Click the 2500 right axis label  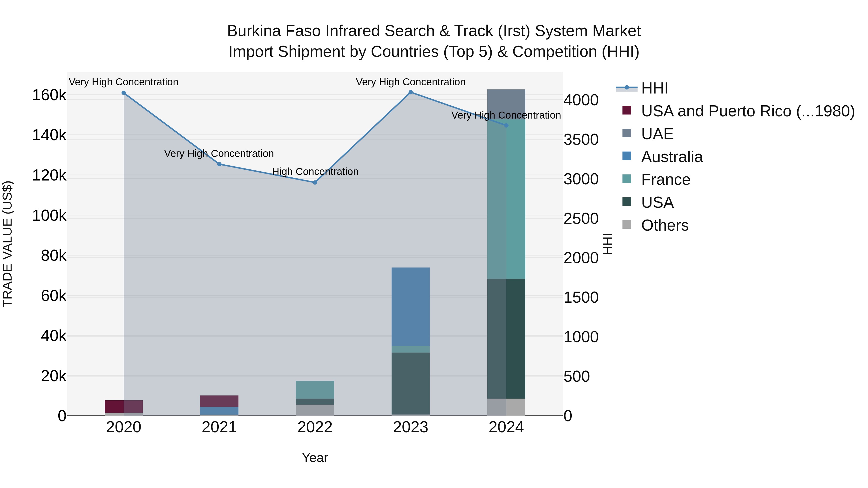click(581, 219)
